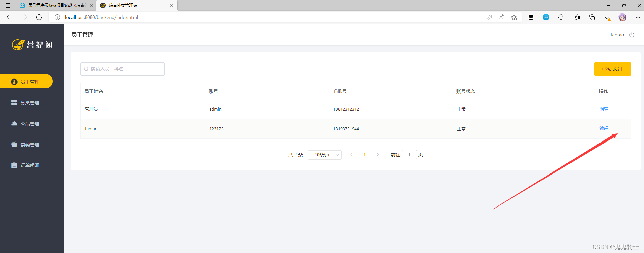Click the 请输入员工姓名 search field

[x=122, y=69]
